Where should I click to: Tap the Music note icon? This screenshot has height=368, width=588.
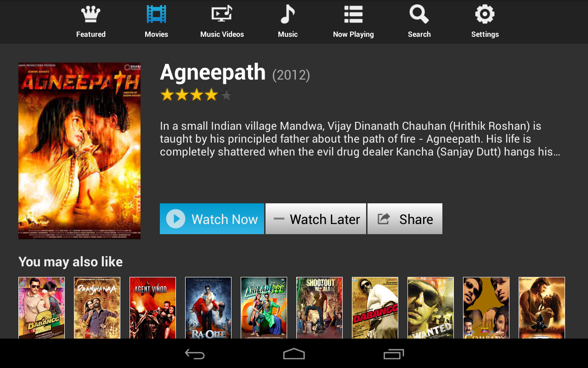pos(288,14)
